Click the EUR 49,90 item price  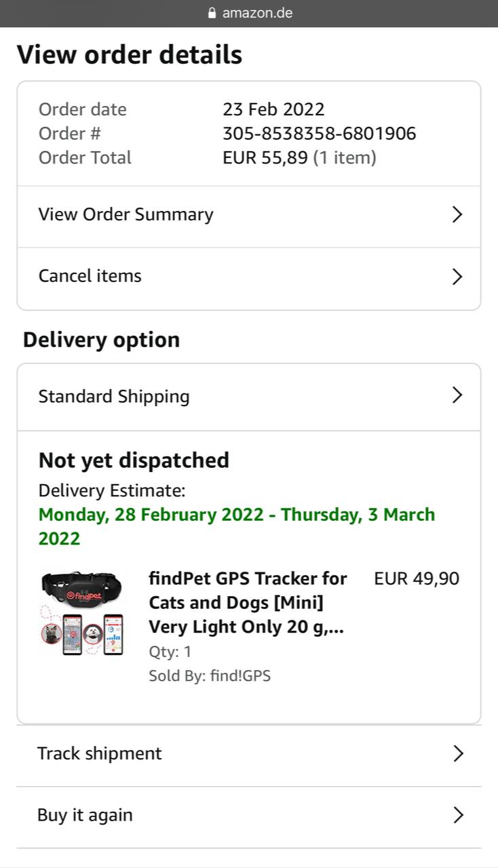pos(417,579)
